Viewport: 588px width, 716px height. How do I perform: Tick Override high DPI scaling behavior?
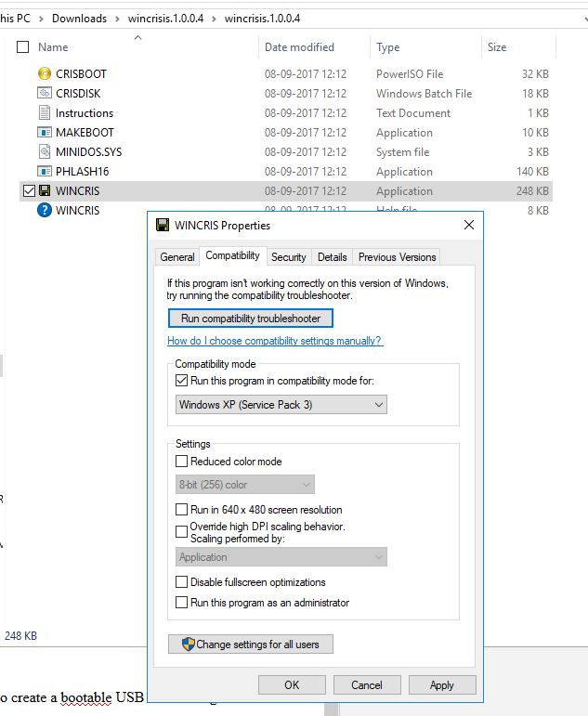pyautogui.click(x=181, y=531)
